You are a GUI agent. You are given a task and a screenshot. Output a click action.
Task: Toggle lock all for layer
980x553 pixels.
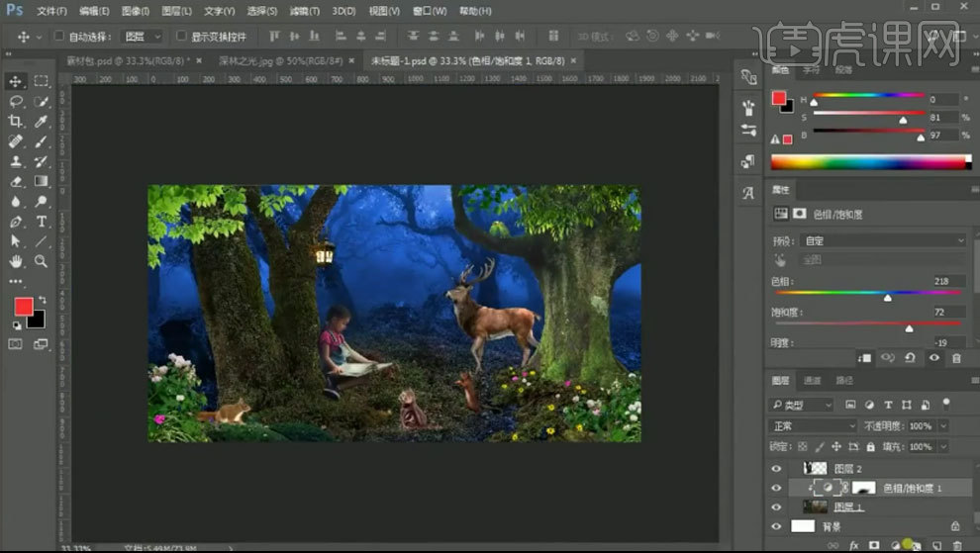tap(871, 447)
